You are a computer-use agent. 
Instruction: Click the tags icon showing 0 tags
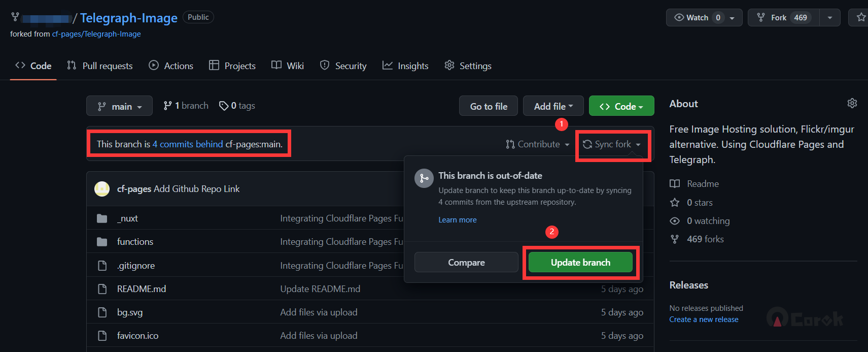click(x=223, y=106)
